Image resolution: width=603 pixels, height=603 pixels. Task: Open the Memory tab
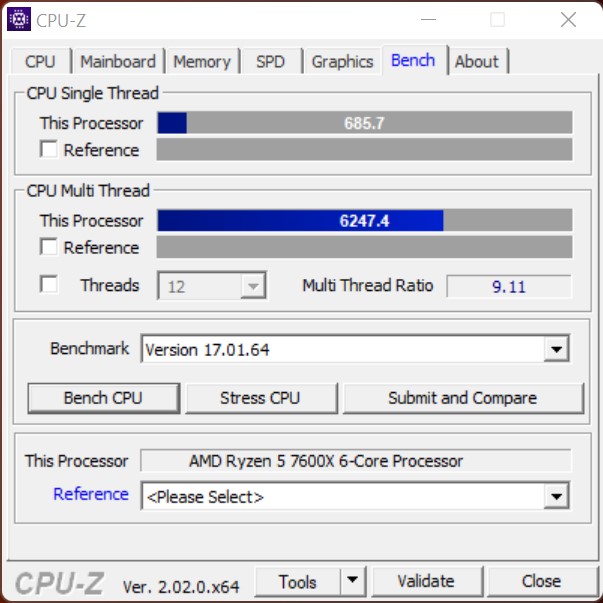point(202,62)
